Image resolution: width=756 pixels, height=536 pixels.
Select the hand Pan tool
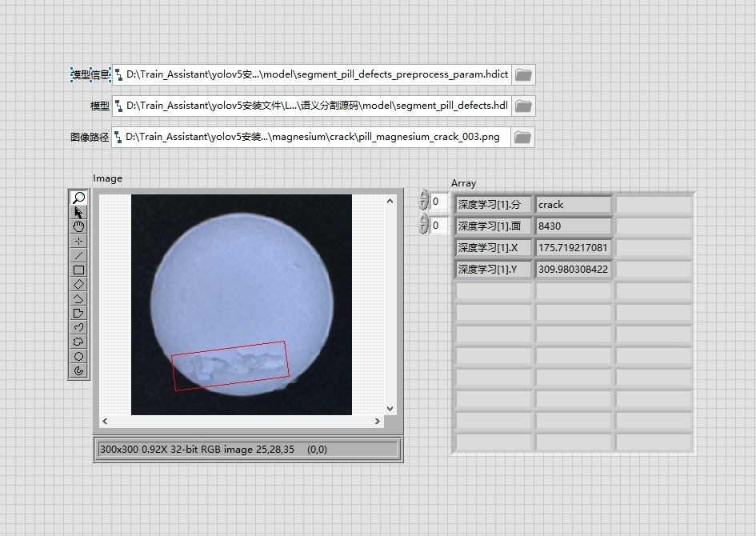(x=78, y=226)
